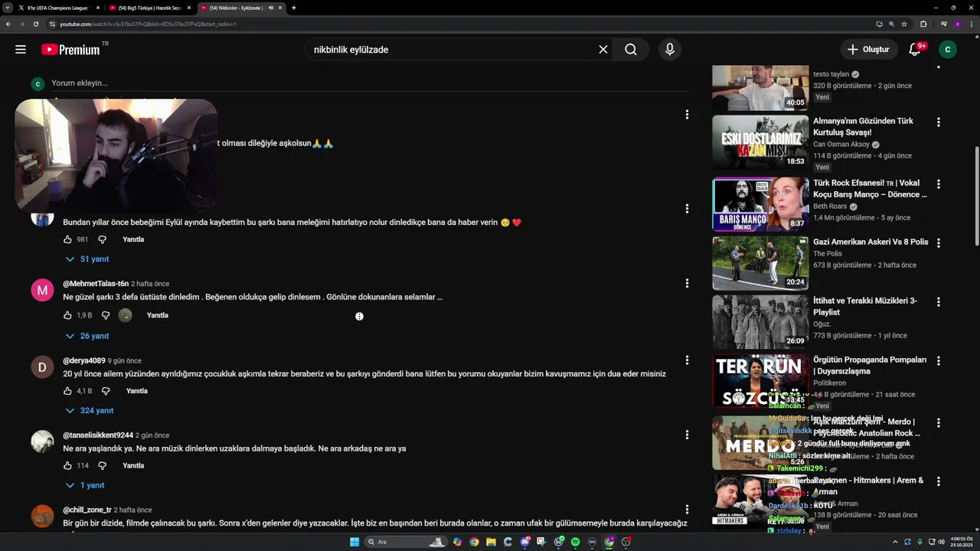Screen dimensions: 980x551
Task: Close the X'te UEFA Champions League tab
Action: (98, 8)
